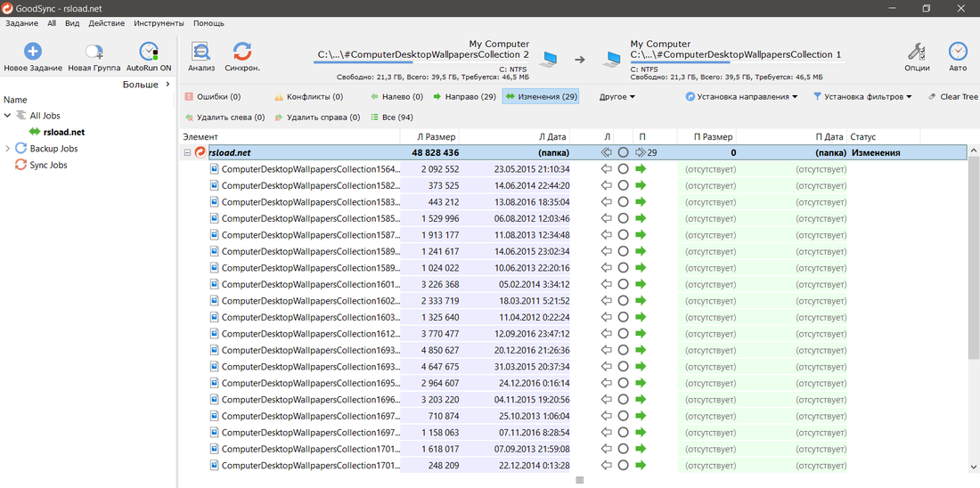Image resolution: width=980 pixels, height=488 pixels.
Task: Set left arrow direction for ComputerDesktopWallpapersCollection1583 row
Action: tap(606, 202)
